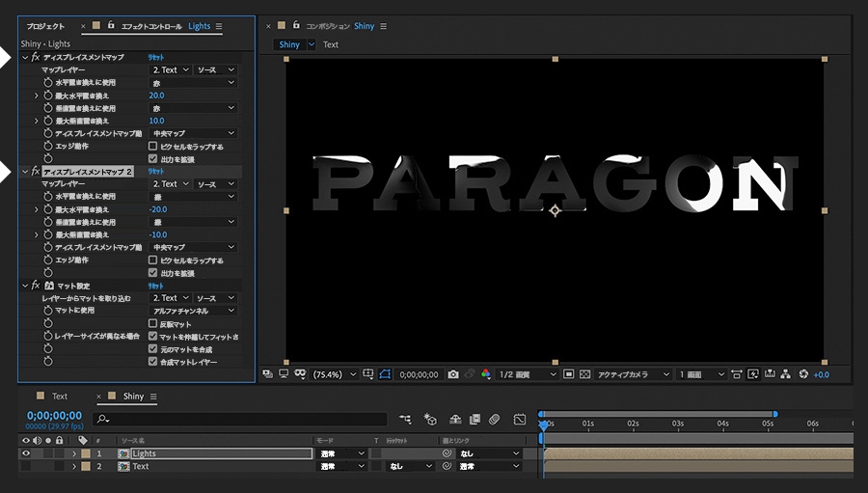Click リセット for マット設定

tap(156, 286)
